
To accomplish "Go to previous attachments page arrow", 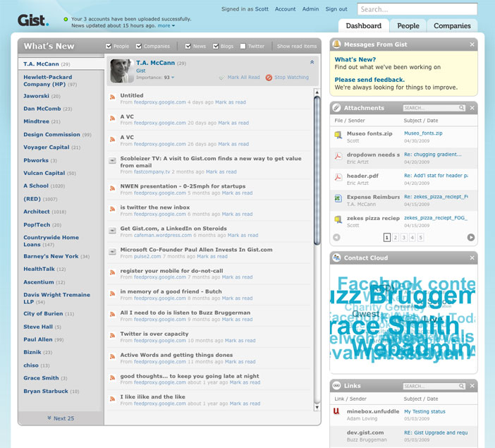I will click(x=337, y=237).
